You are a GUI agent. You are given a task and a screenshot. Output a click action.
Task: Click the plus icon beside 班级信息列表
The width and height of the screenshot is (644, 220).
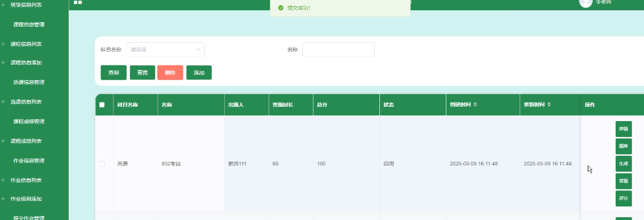point(3,5)
